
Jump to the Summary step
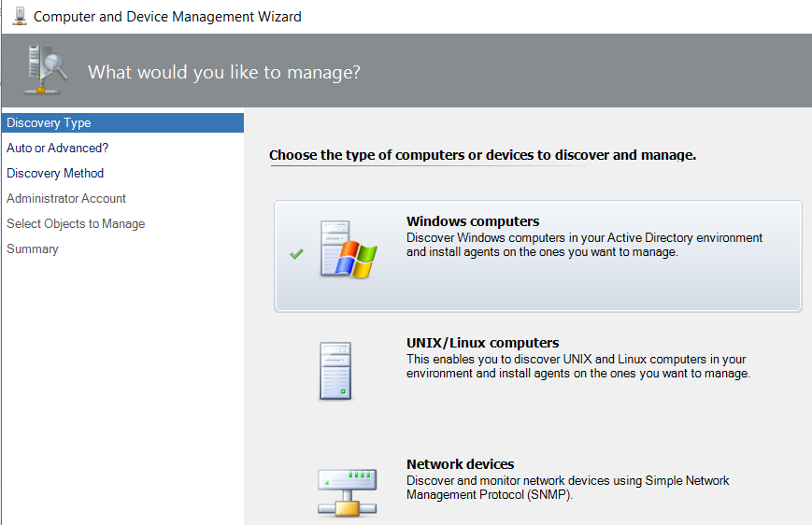(32, 249)
